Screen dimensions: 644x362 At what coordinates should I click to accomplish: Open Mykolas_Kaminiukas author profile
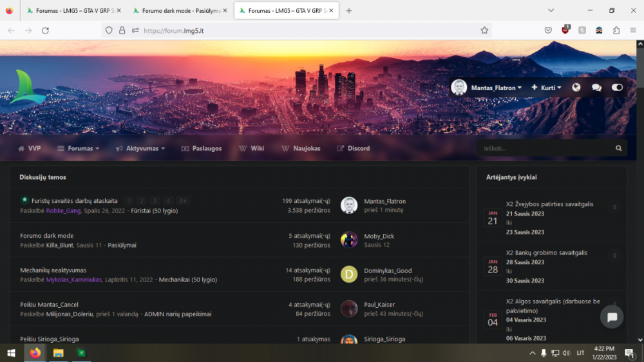(x=74, y=280)
